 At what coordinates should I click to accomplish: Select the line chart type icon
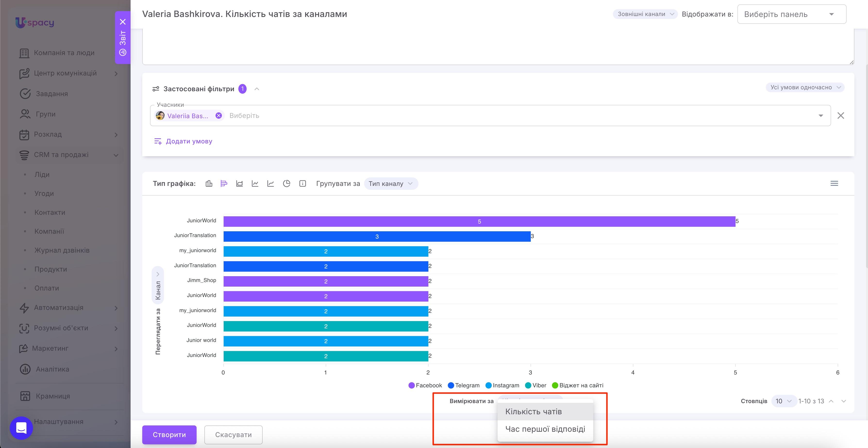point(255,183)
